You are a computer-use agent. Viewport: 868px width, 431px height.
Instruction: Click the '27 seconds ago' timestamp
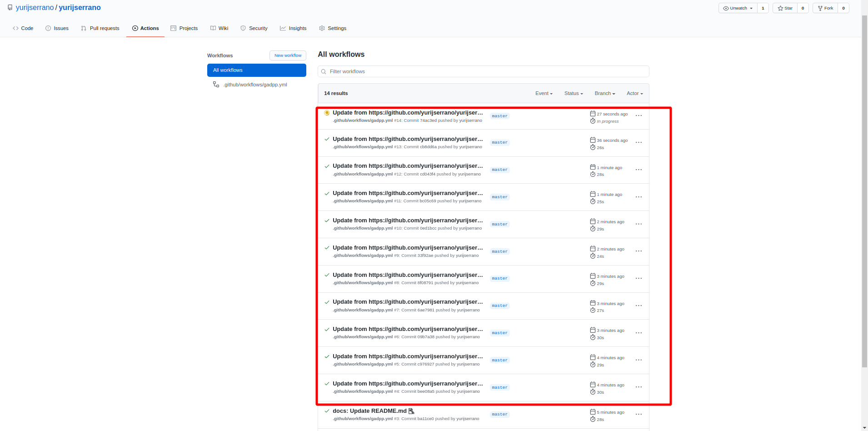(612, 114)
